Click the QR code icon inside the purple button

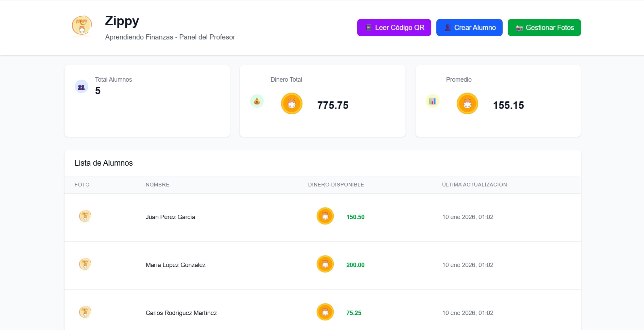pyautogui.click(x=369, y=27)
